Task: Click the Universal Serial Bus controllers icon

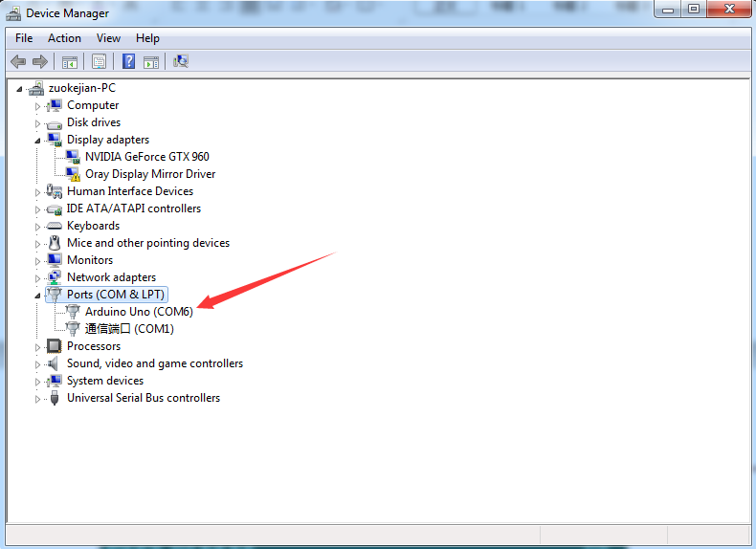Action: coord(55,398)
